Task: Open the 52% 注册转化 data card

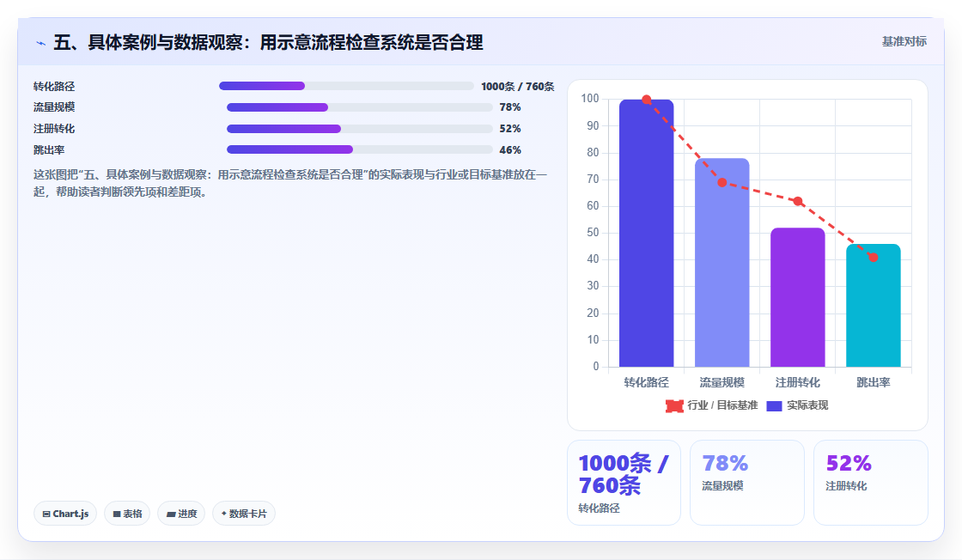Action: (x=871, y=483)
